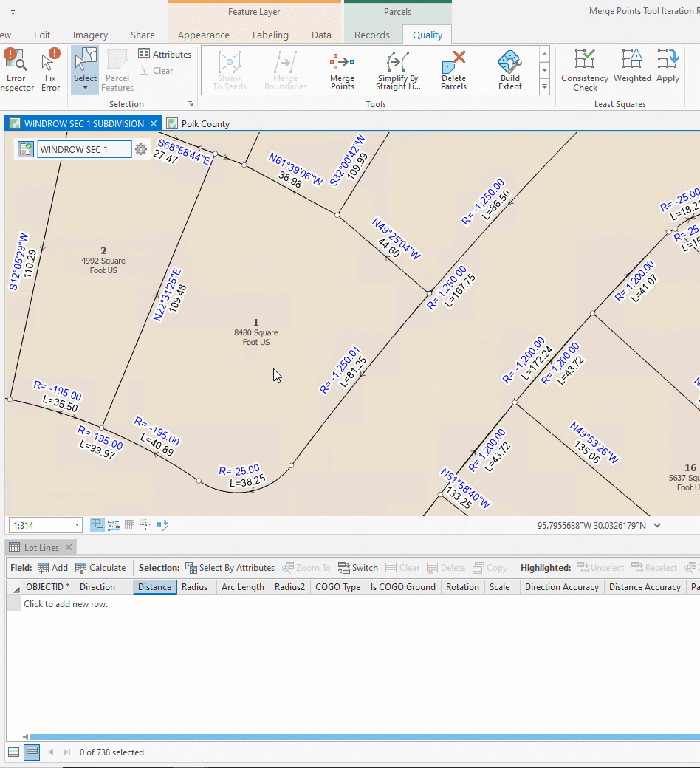Open the Polk County map tab
700x768 pixels.
point(205,124)
